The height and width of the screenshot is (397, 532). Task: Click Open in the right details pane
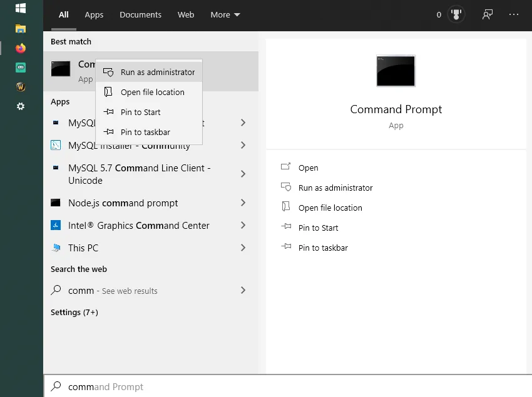[308, 168]
